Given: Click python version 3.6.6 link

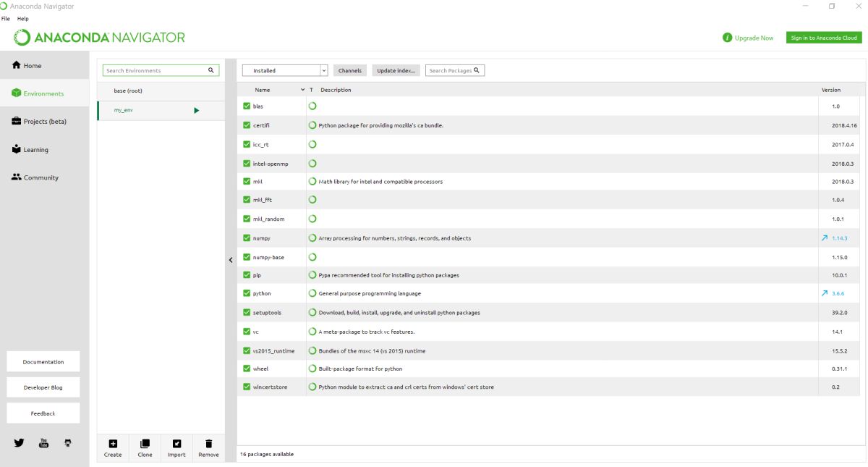Looking at the screenshot, I should pyautogui.click(x=838, y=293).
